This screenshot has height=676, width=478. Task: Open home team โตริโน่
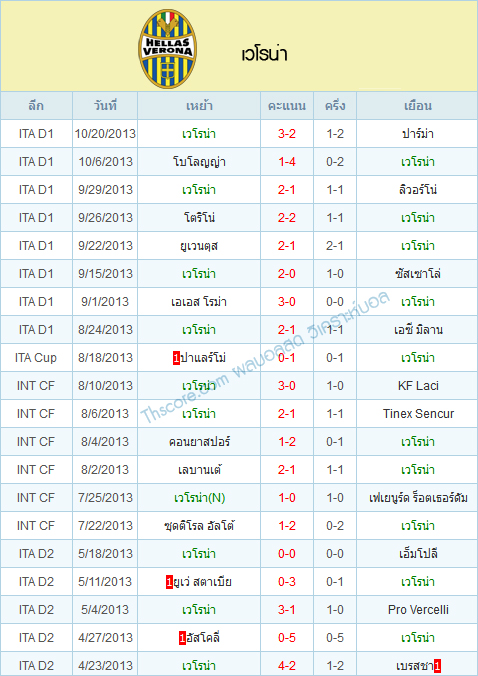point(199,218)
